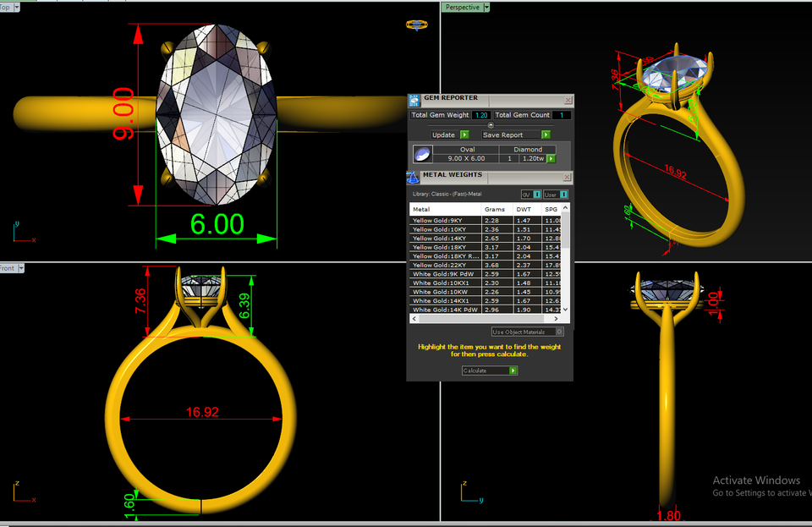Click the green arrow on Calculate
This screenshot has height=527, width=812.
pos(513,371)
